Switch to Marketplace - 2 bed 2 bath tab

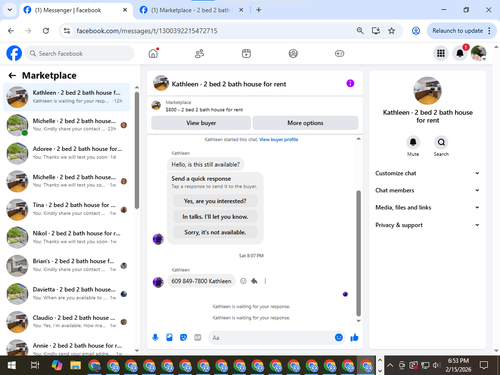pos(192,10)
